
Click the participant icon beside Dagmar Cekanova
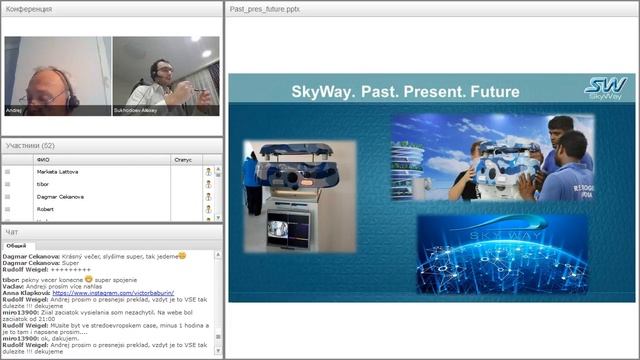pyautogui.click(x=209, y=197)
